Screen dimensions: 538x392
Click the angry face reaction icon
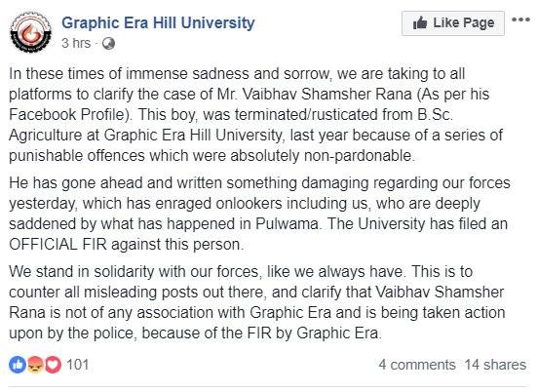pyautogui.click(x=35, y=365)
